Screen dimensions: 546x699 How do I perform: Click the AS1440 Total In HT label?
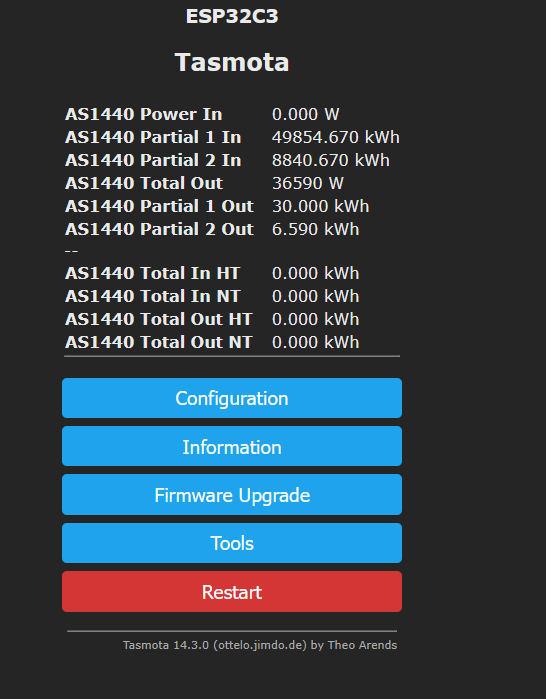tap(152, 273)
